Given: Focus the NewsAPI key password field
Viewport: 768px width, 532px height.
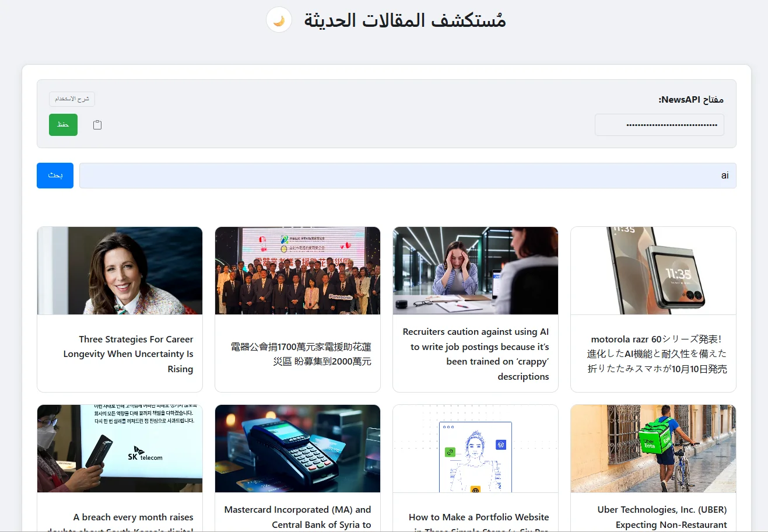Looking at the screenshot, I should [x=659, y=125].
